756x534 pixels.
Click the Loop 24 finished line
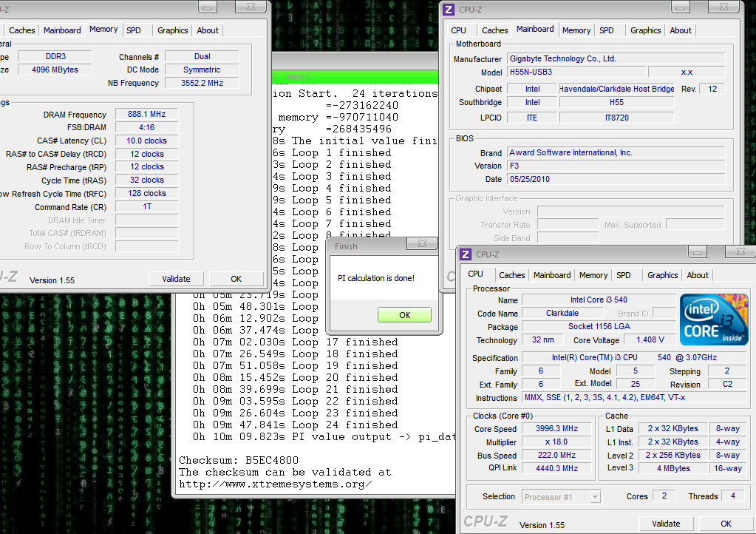pos(296,425)
